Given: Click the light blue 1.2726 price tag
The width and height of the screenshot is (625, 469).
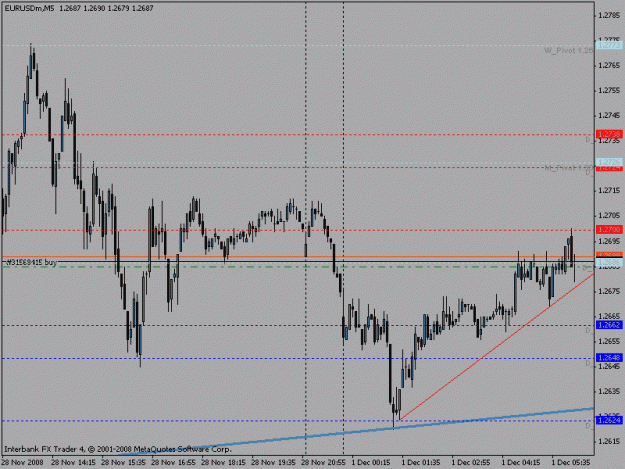Looking at the screenshot, I should [x=609, y=162].
